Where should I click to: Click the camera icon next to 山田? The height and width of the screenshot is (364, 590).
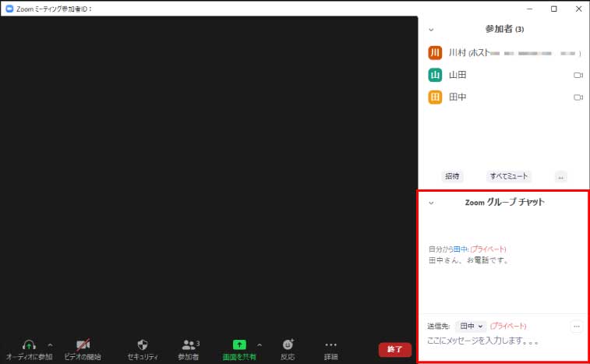578,76
